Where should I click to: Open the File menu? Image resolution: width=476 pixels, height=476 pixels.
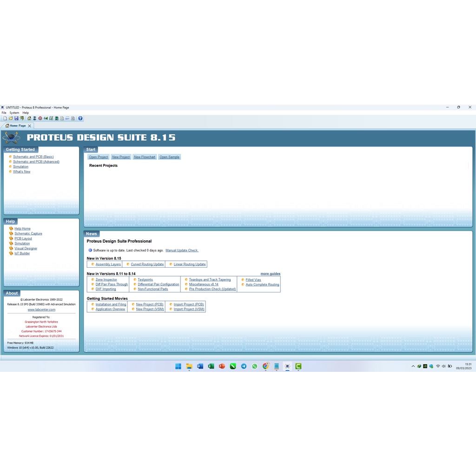4,112
